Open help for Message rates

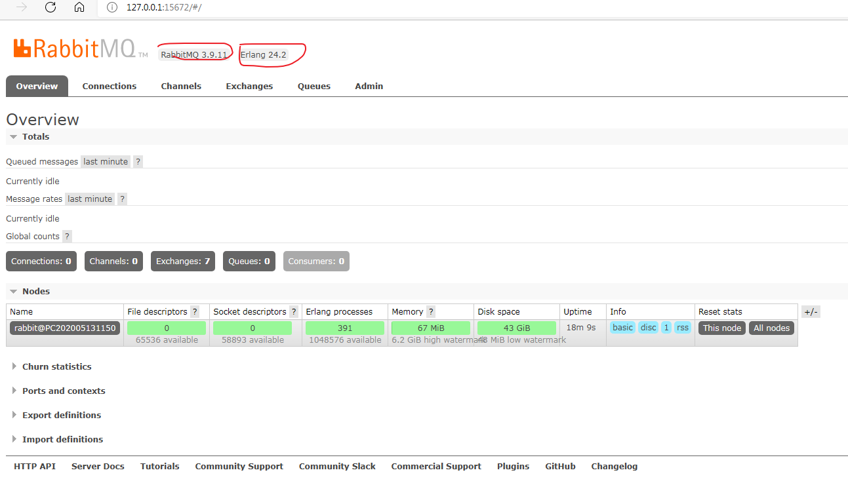tap(122, 199)
